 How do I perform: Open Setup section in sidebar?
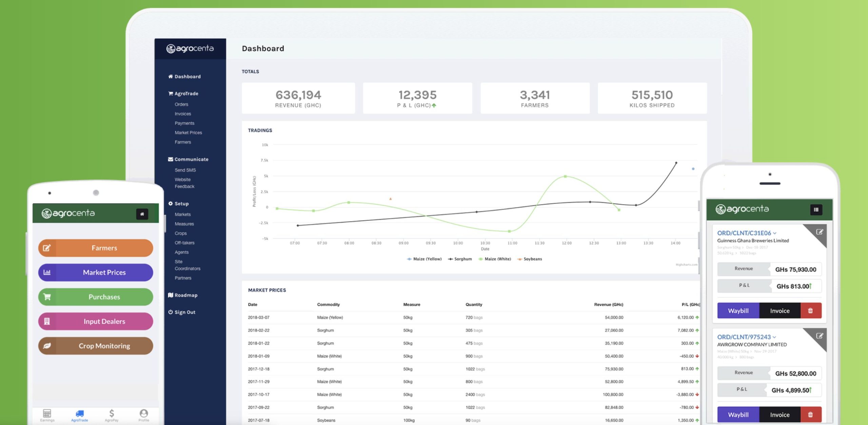coord(178,204)
